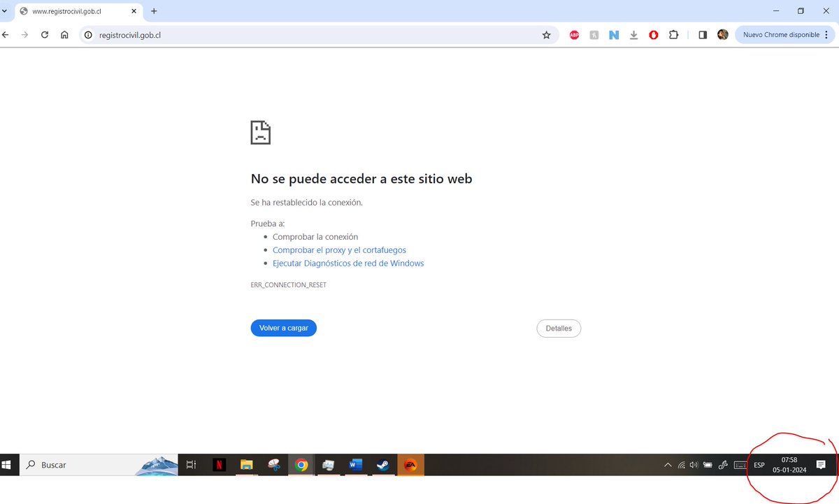Open Task View on the taskbar
This screenshot has width=839, height=504.
click(x=191, y=464)
